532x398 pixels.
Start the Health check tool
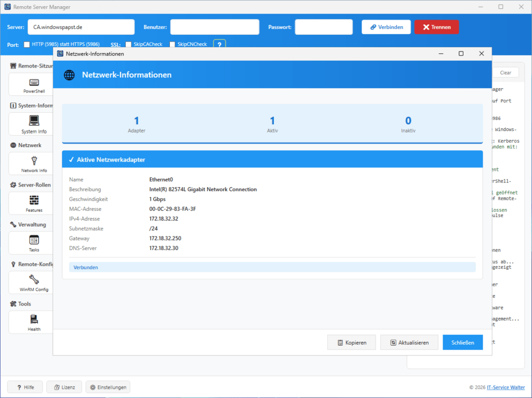point(34,322)
